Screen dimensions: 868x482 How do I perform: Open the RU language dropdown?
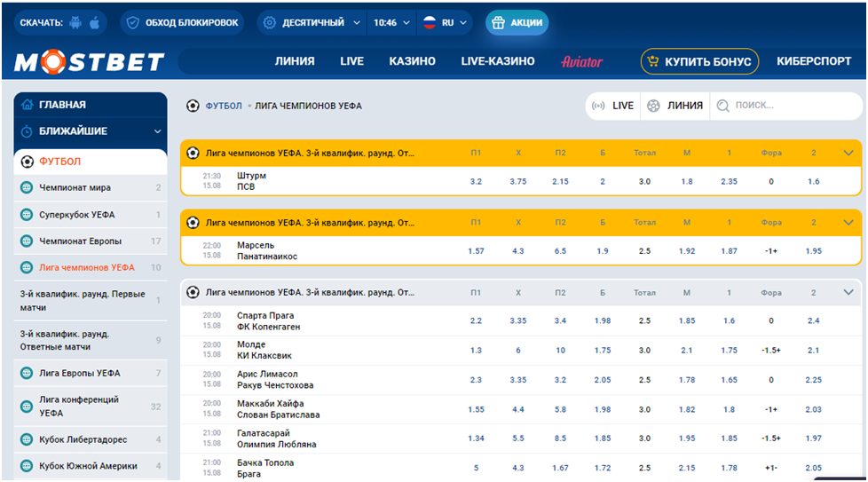point(445,23)
